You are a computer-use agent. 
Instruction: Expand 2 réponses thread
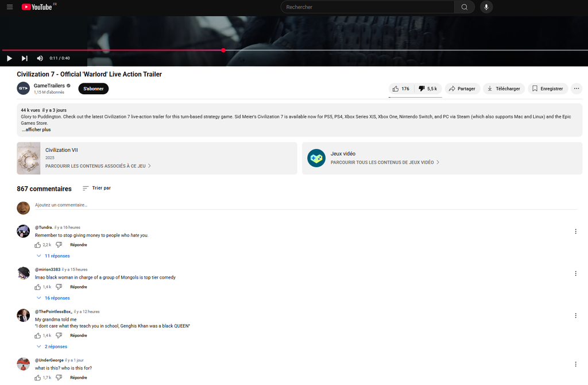[52, 346]
